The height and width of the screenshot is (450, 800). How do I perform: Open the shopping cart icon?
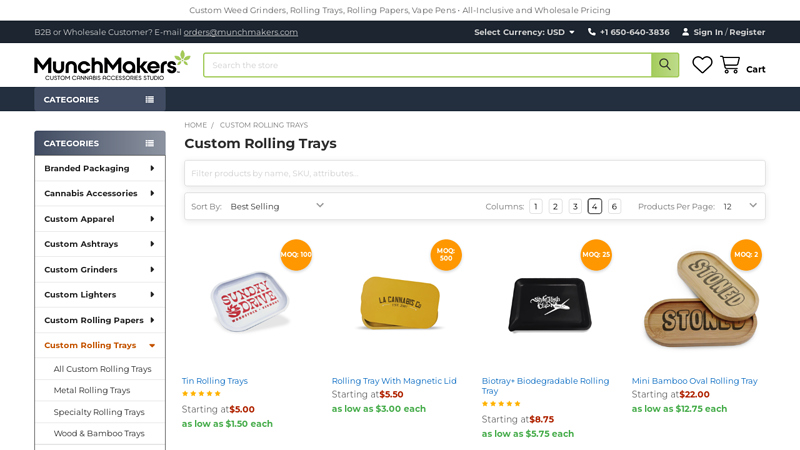coord(731,65)
